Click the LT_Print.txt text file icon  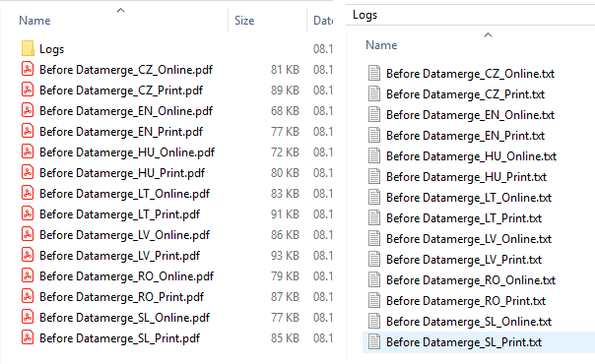374,217
